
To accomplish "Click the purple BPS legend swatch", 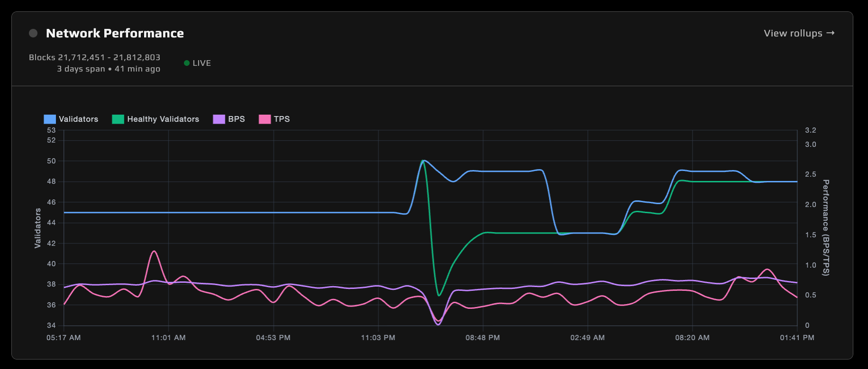I will 219,119.
